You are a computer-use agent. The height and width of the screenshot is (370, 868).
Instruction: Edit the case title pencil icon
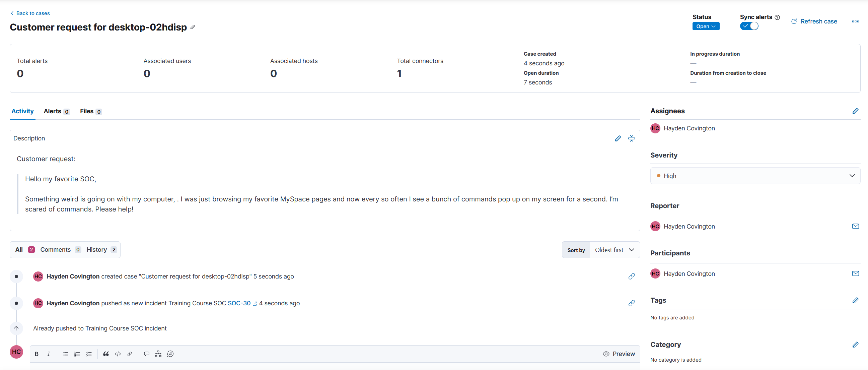tap(193, 27)
